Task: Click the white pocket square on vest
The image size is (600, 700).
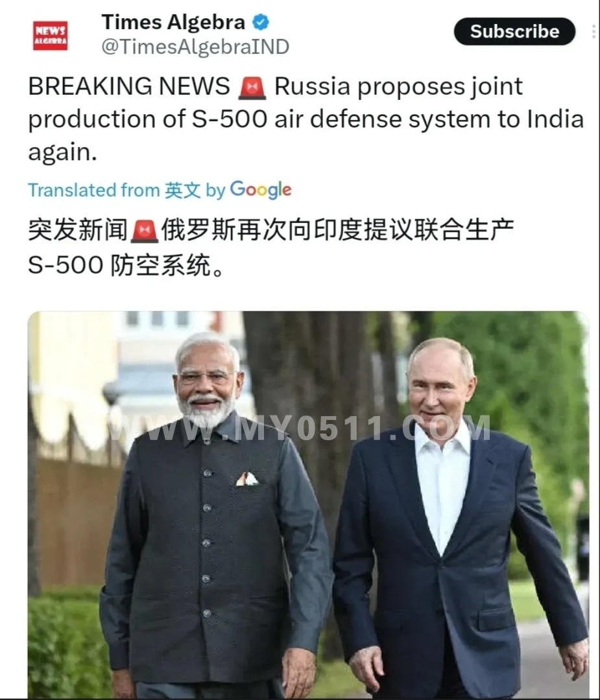Action: (246, 479)
